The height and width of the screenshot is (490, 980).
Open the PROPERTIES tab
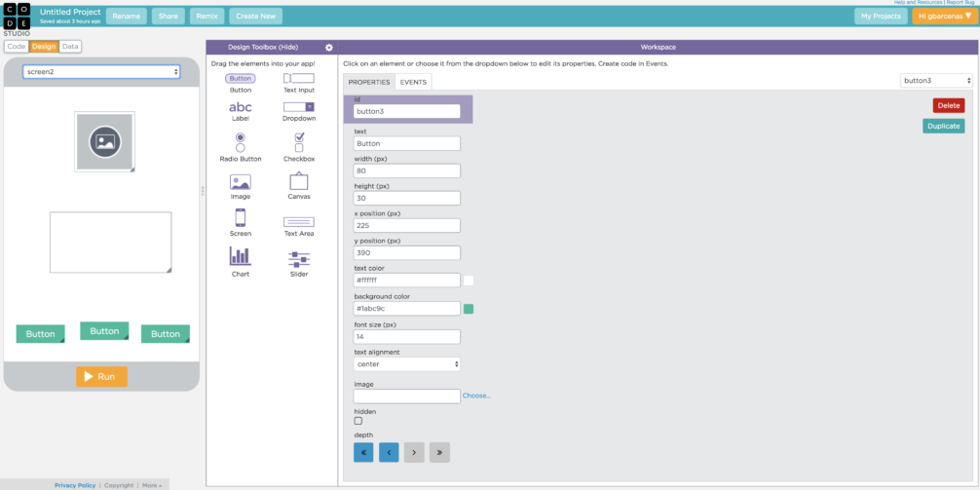click(x=369, y=83)
